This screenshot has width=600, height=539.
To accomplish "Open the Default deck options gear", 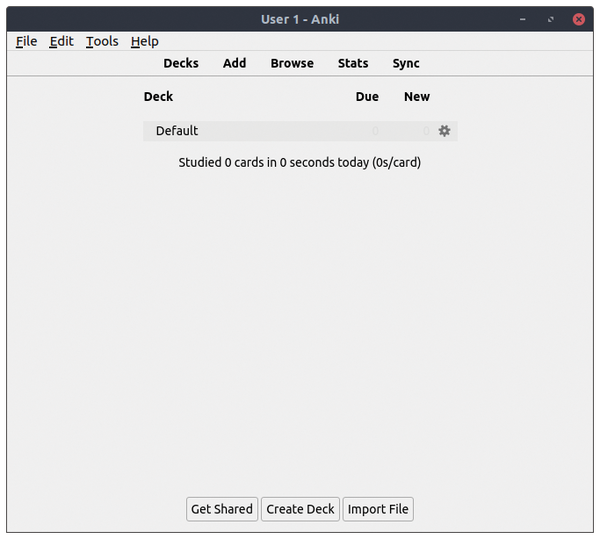I will coord(444,131).
